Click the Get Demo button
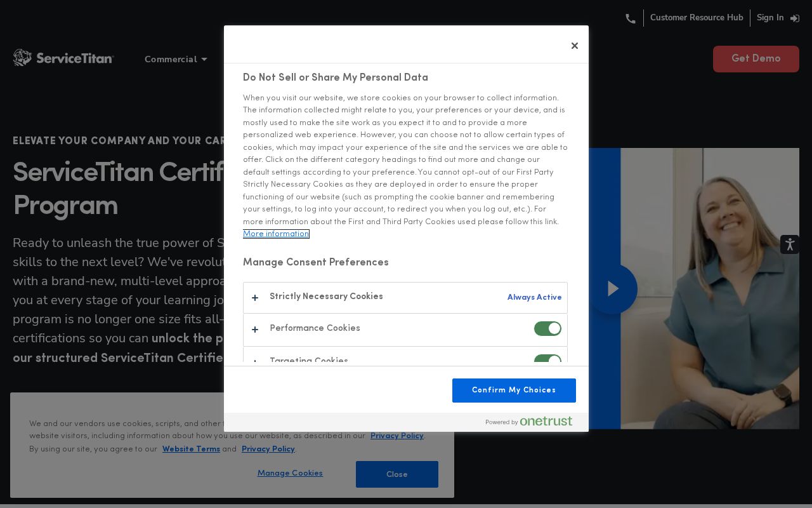Viewport: 812px width, 508px height. 756,58
